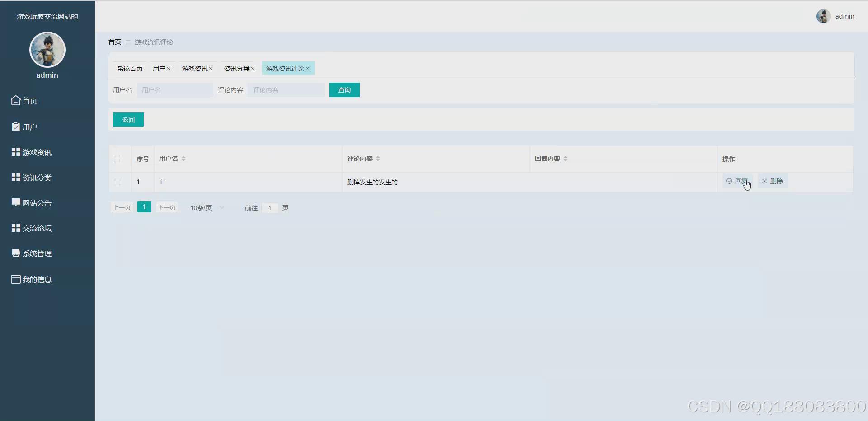
Task: Open 我的信息 profile icon
Action: pos(15,279)
